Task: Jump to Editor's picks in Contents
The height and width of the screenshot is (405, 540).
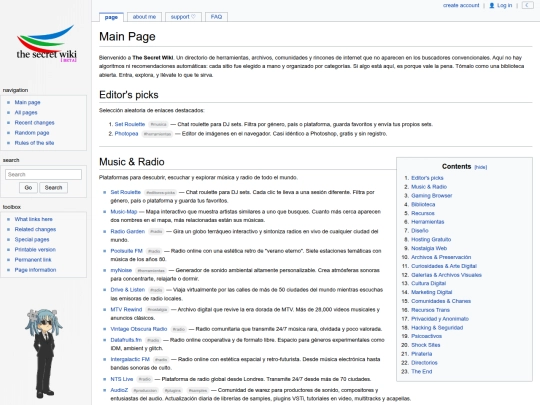Action: click(427, 178)
